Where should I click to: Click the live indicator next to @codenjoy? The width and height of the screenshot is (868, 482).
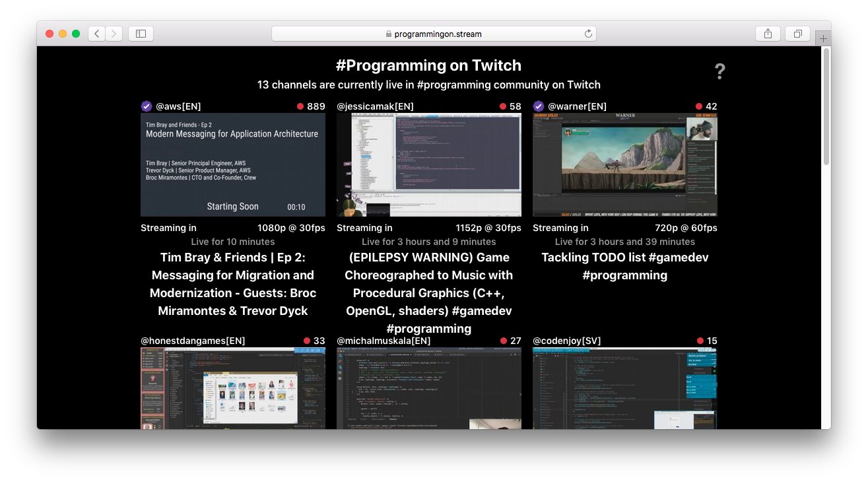(x=699, y=341)
